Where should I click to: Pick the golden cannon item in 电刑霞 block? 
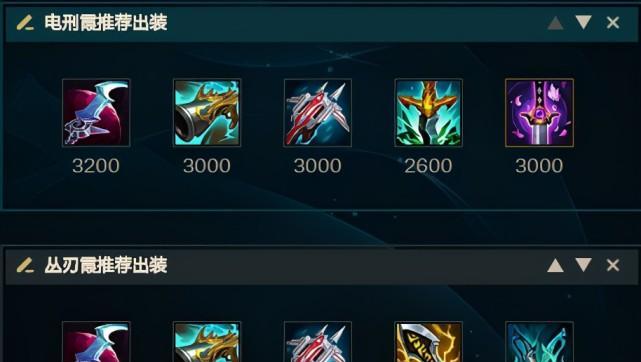207,113
